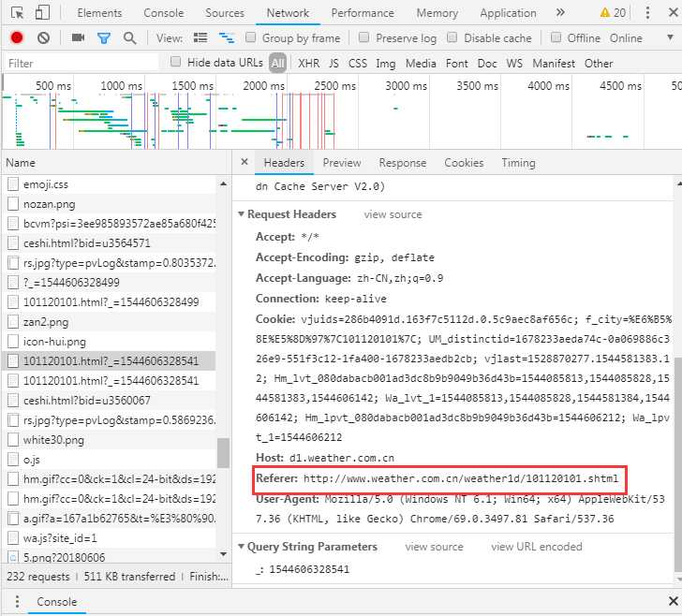The image size is (682, 616).
Task: Select the Headers tab
Action: 284,163
